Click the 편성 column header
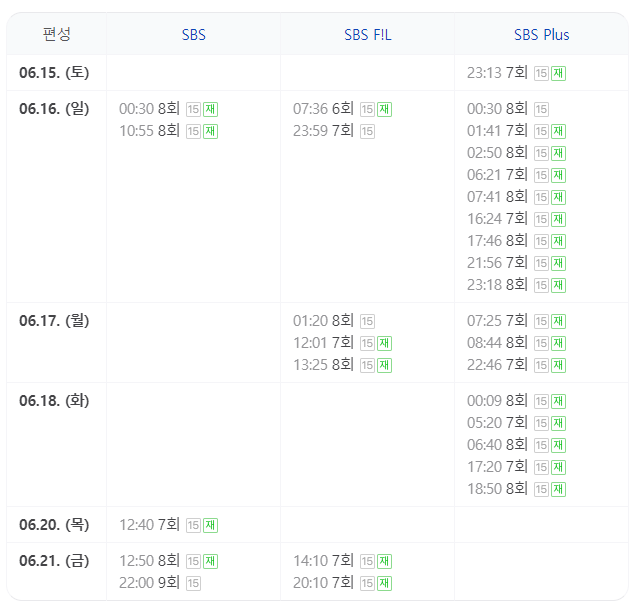640x615 pixels. click(57, 34)
